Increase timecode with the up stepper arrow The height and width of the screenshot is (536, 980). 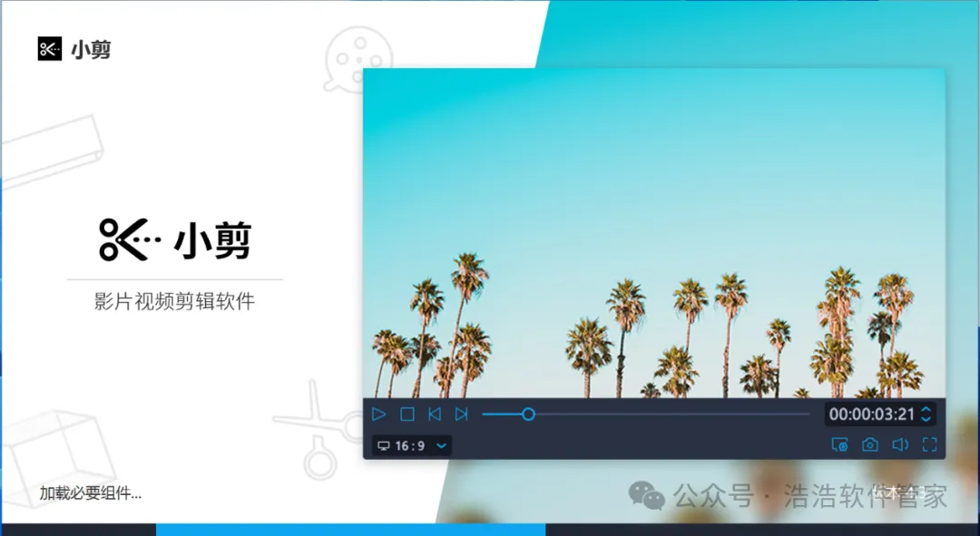pyautogui.click(x=926, y=409)
